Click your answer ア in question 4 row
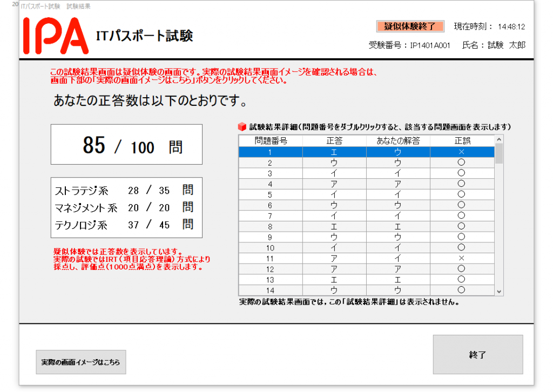The width and height of the screenshot is (553, 392). (398, 184)
